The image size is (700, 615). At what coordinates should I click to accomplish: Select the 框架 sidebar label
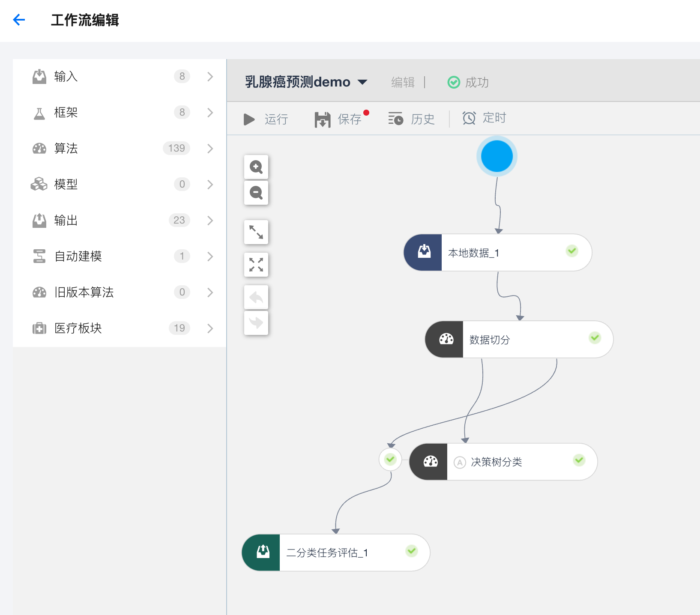66,113
